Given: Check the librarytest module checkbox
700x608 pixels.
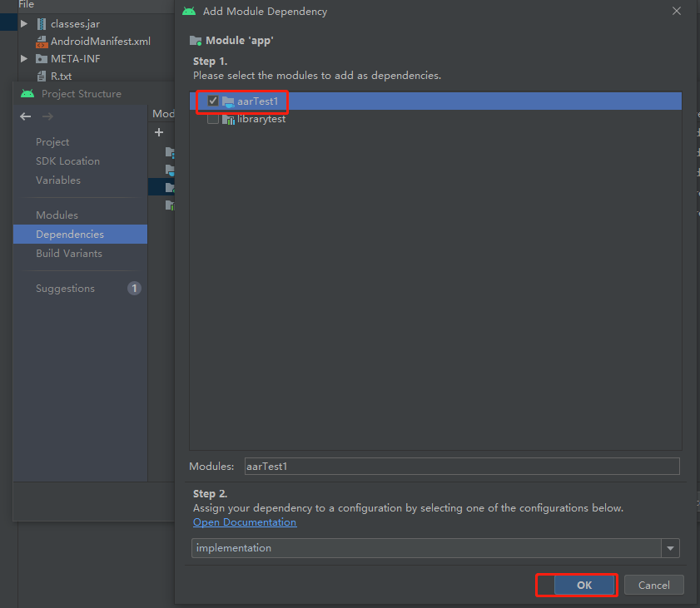Looking at the screenshot, I should 213,119.
